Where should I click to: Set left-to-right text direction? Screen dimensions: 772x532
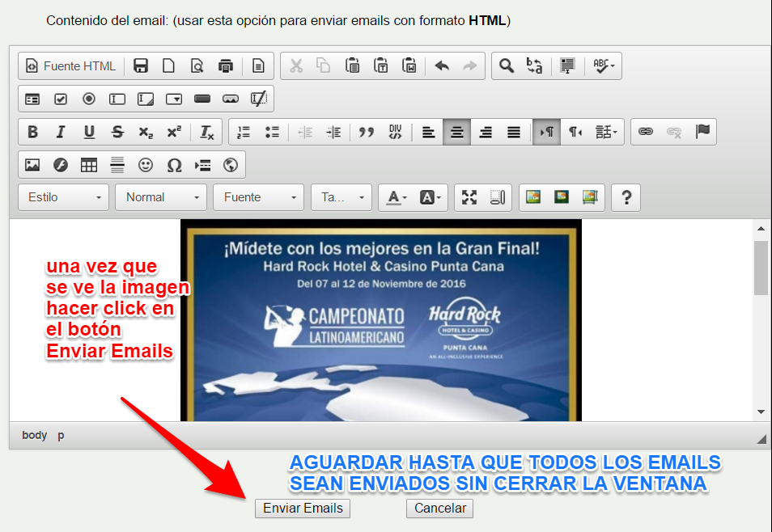[546, 132]
